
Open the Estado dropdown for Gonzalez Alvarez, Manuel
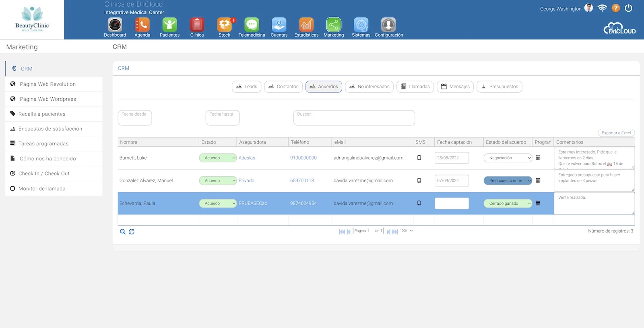(x=218, y=181)
